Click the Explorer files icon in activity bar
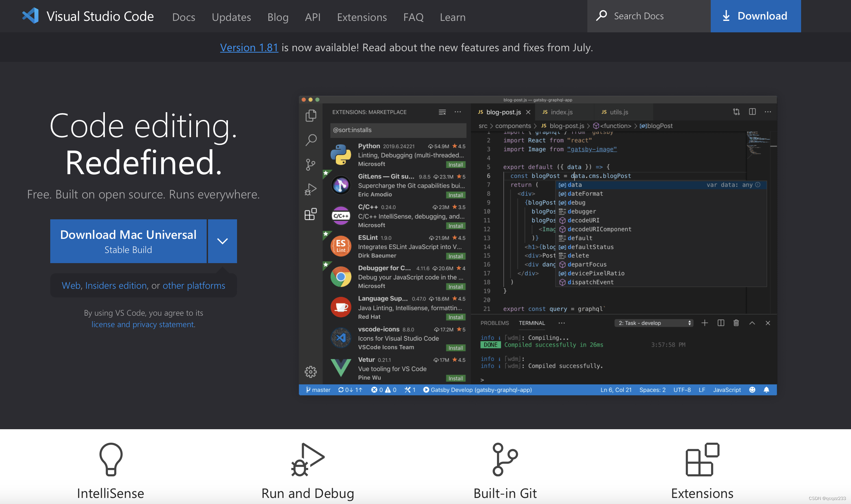Screen dimensions: 851x504 click(311, 116)
